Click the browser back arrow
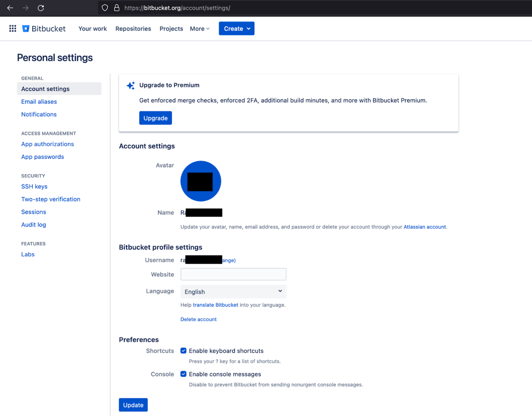The height and width of the screenshot is (416, 532). pos(10,8)
